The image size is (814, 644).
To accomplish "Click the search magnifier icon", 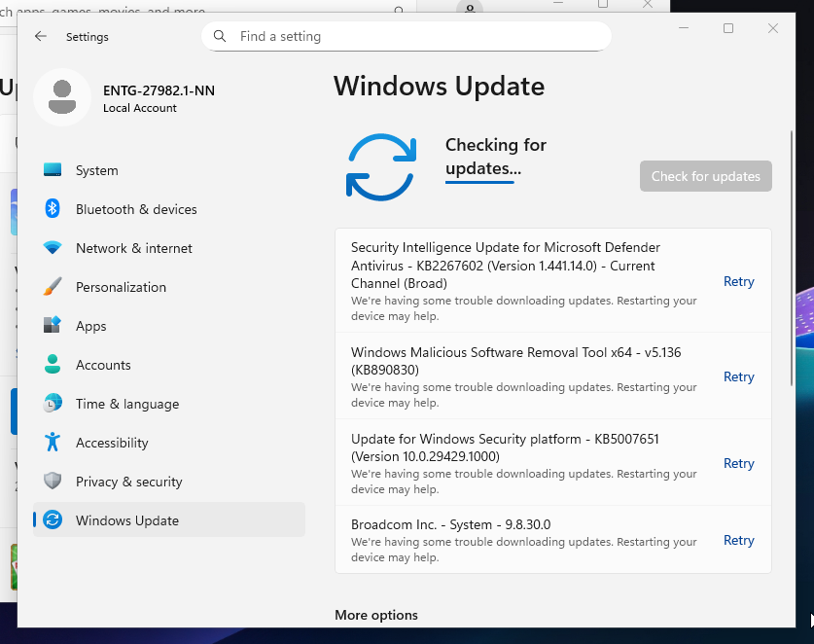I will tap(220, 36).
